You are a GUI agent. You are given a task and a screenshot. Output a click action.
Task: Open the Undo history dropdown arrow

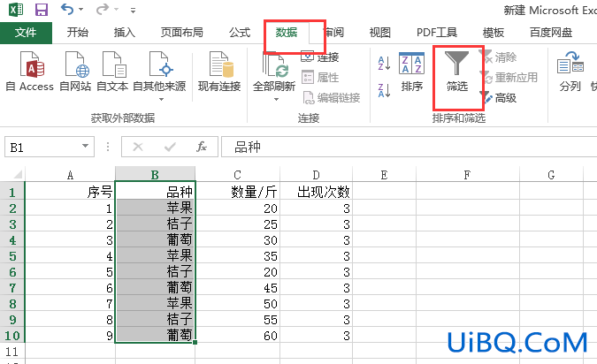pyautogui.click(x=80, y=10)
